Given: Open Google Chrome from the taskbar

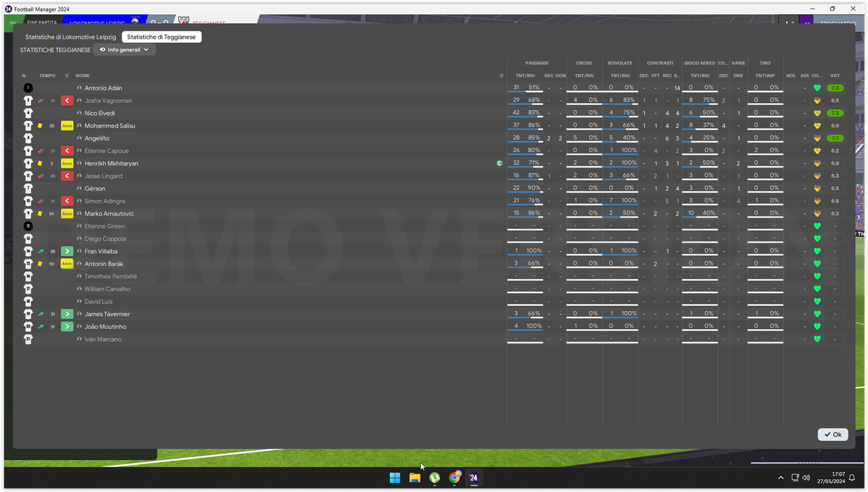Looking at the screenshot, I should [x=454, y=478].
